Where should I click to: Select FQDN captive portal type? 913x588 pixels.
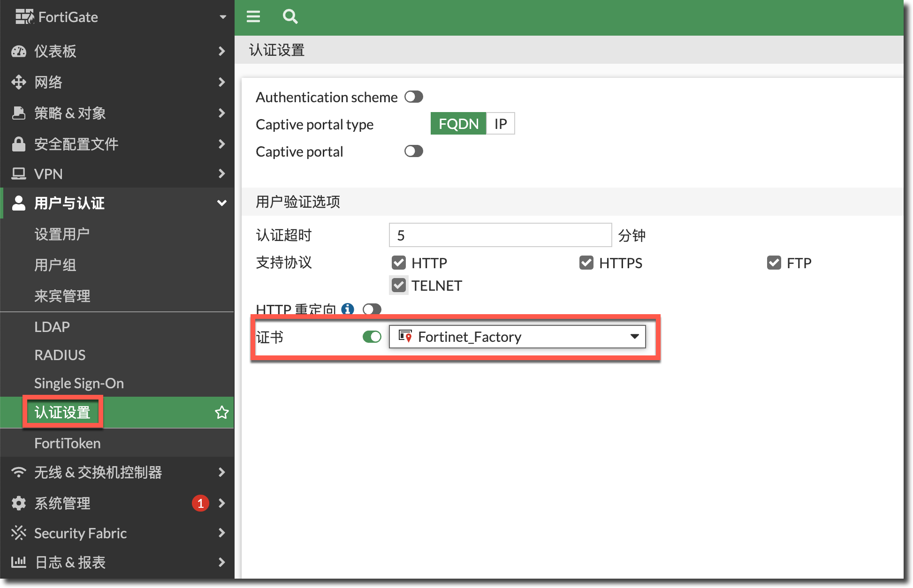coord(458,124)
